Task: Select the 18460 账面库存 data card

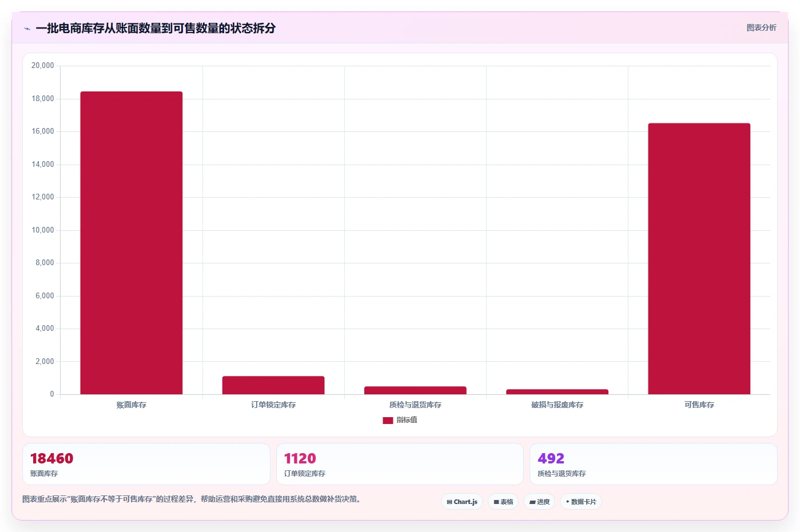Action: 146,464
